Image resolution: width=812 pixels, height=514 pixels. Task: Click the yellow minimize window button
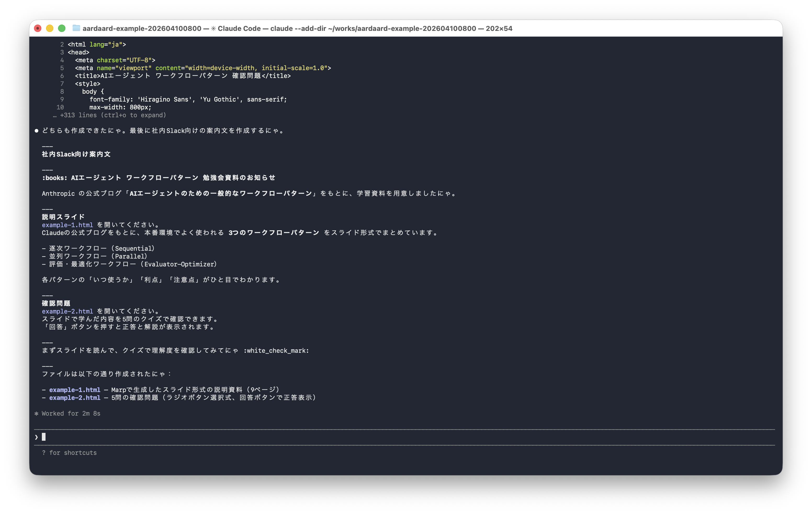pos(49,28)
